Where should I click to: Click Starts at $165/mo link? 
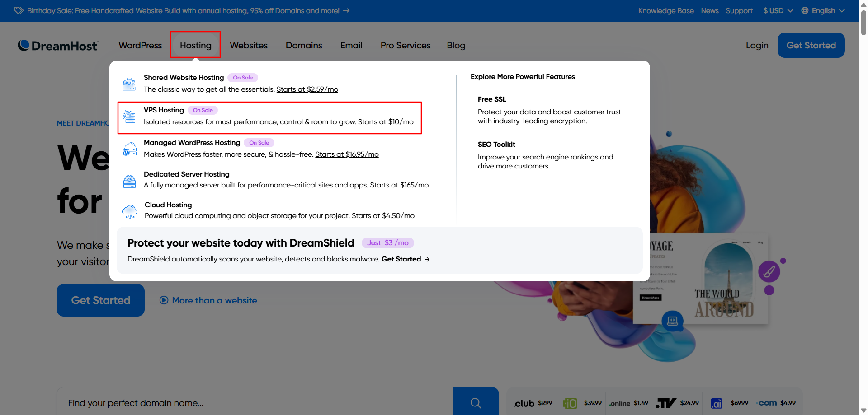(x=399, y=185)
